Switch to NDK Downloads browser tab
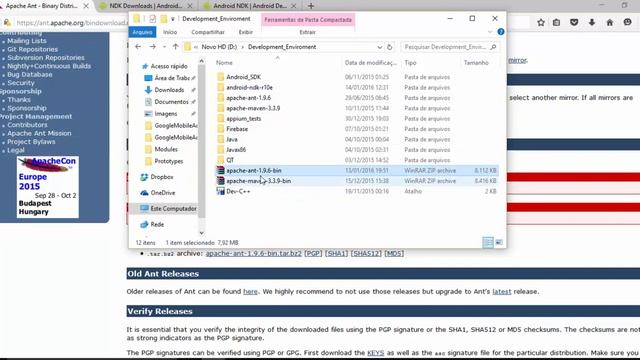Screen dimensions: 640x360 pos(146,6)
